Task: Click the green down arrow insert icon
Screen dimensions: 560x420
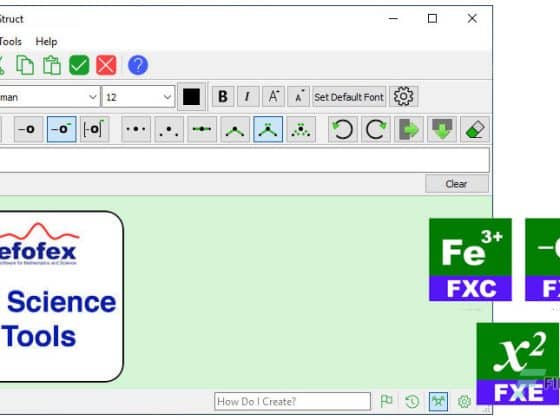Action: point(442,129)
